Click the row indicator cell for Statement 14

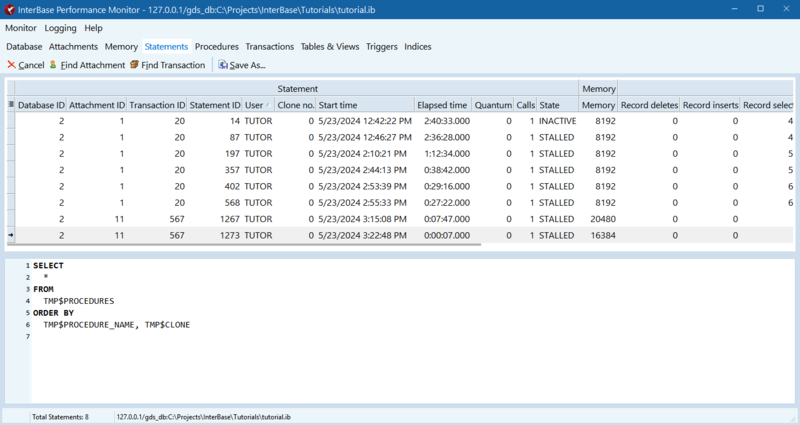click(x=11, y=121)
